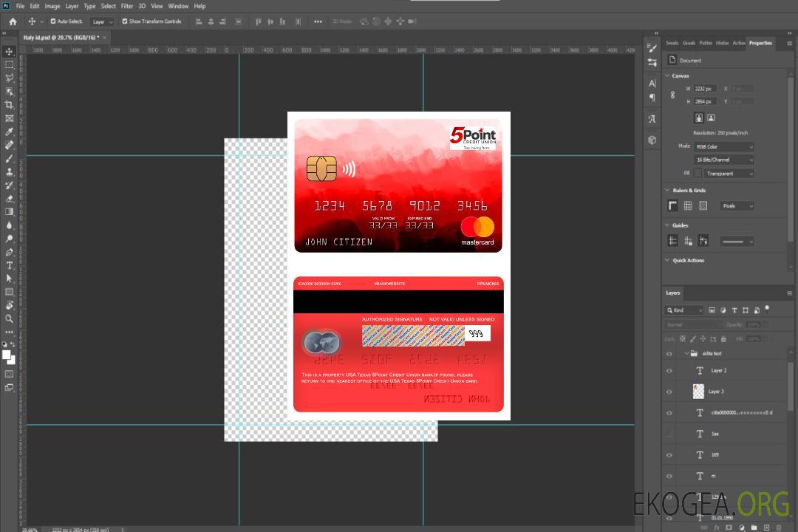
Task: Select the Path Selection tool
Action: click(x=9, y=279)
